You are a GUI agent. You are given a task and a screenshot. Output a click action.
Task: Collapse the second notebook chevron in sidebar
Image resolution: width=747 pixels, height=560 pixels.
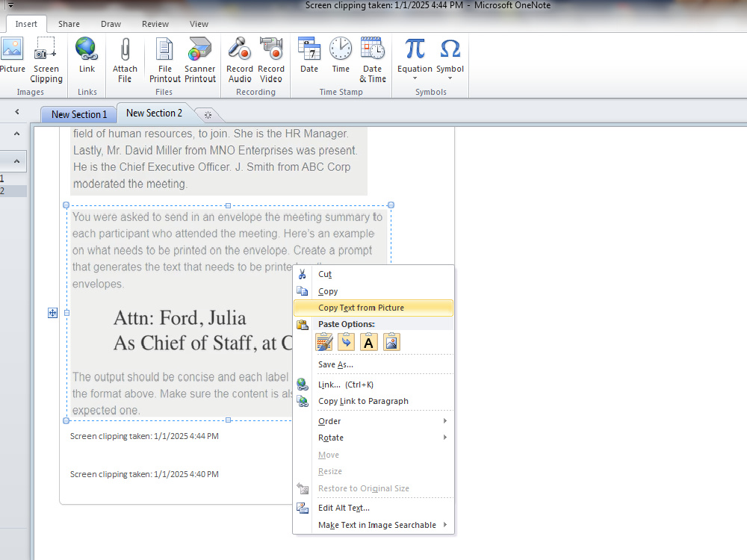pyautogui.click(x=16, y=161)
